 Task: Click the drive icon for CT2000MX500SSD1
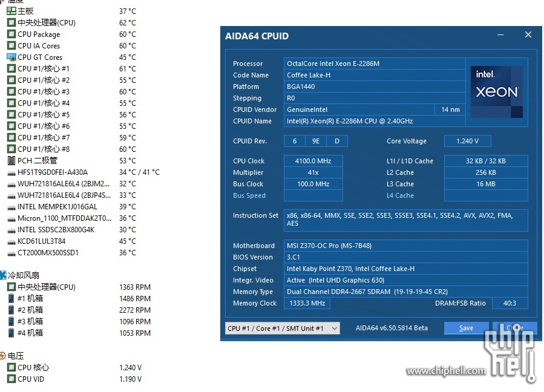coord(11,253)
